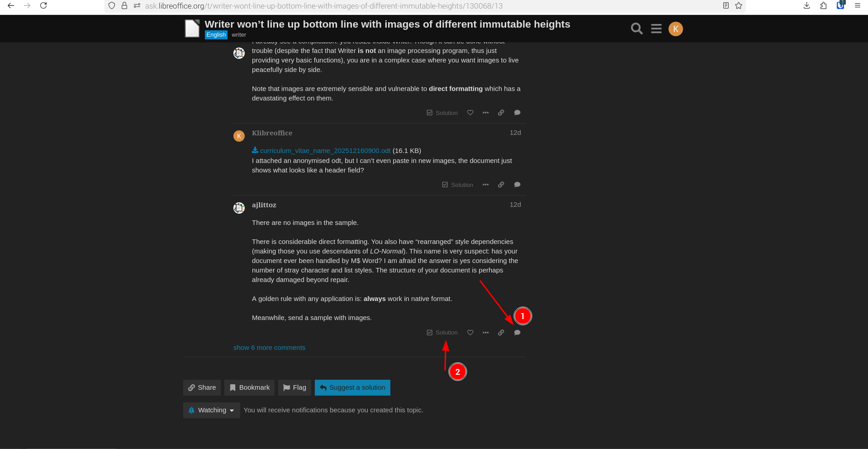
Task: Open the forum search magnifier icon
Action: (636, 29)
